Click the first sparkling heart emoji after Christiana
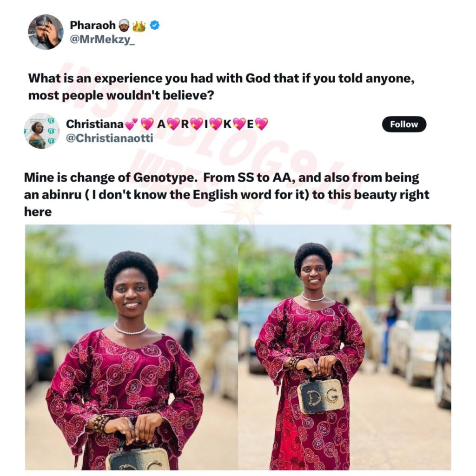This screenshot has height=476, width=476. tap(147, 125)
